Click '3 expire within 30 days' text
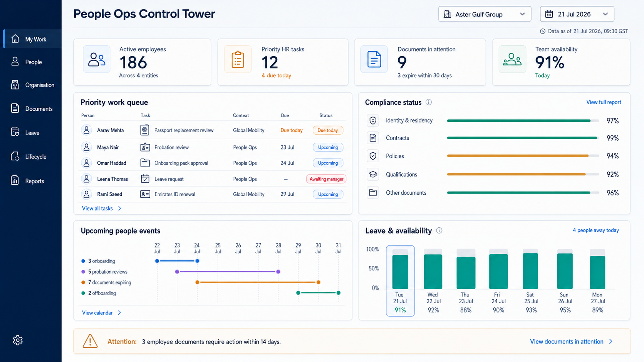 pos(424,75)
